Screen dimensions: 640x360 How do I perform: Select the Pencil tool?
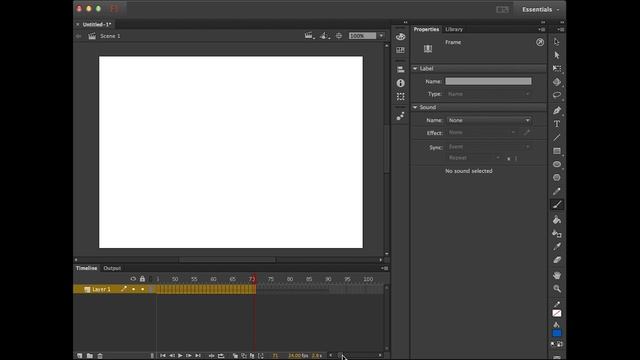[x=557, y=191]
